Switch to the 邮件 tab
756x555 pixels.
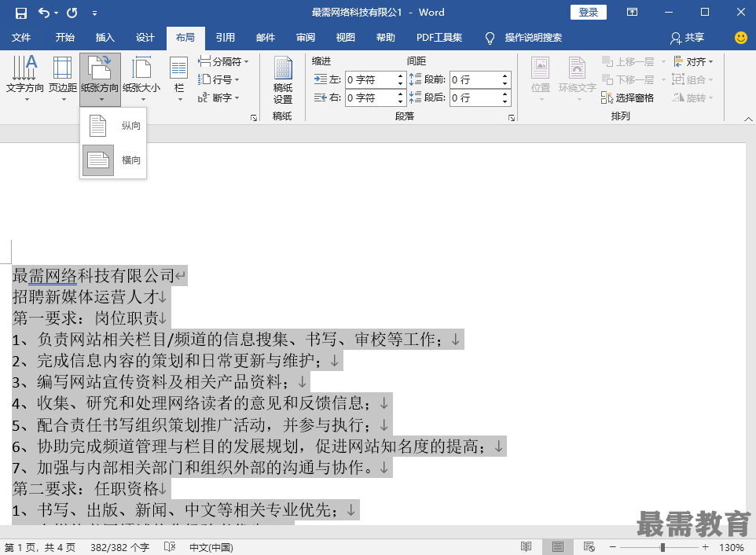265,38
